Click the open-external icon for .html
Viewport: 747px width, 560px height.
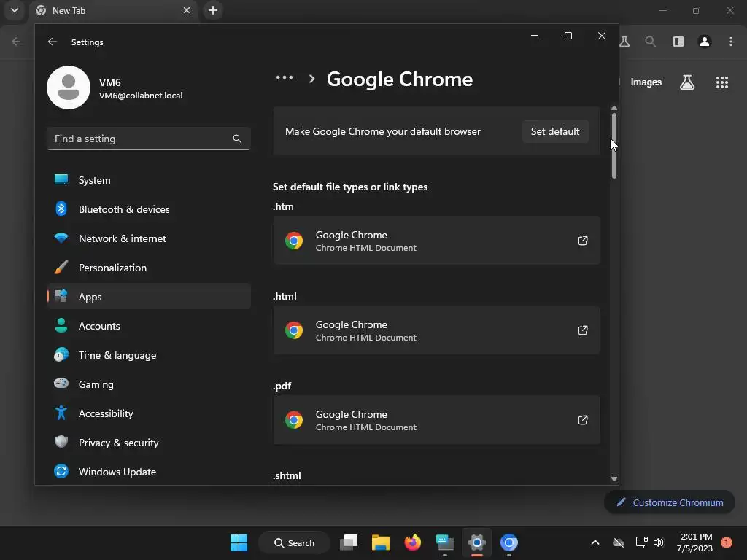[x=583, y=330]
